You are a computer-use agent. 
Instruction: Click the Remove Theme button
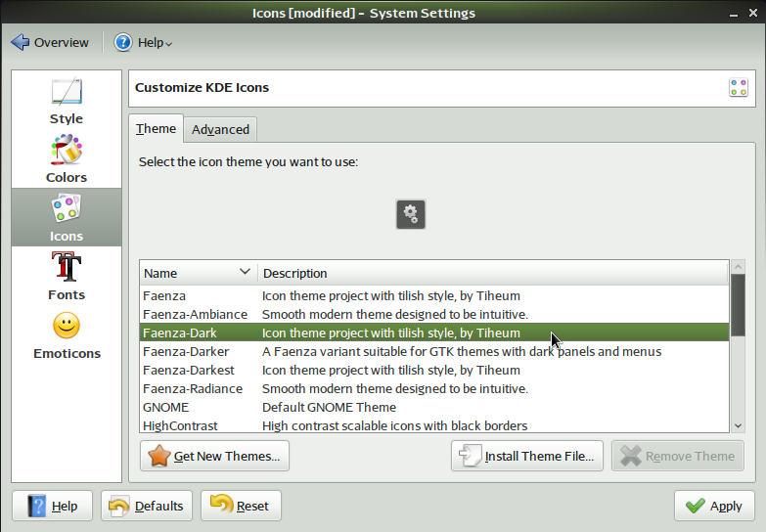click(678, 456)
